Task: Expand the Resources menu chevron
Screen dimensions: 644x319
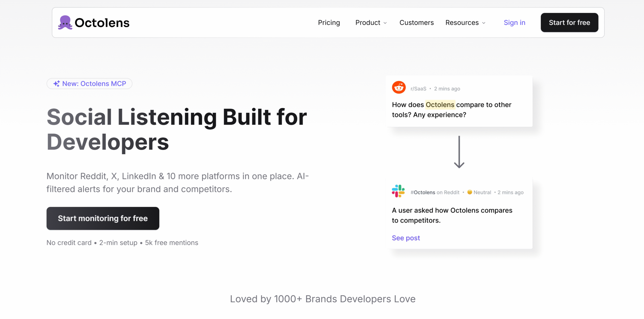Action: point(484,23)
